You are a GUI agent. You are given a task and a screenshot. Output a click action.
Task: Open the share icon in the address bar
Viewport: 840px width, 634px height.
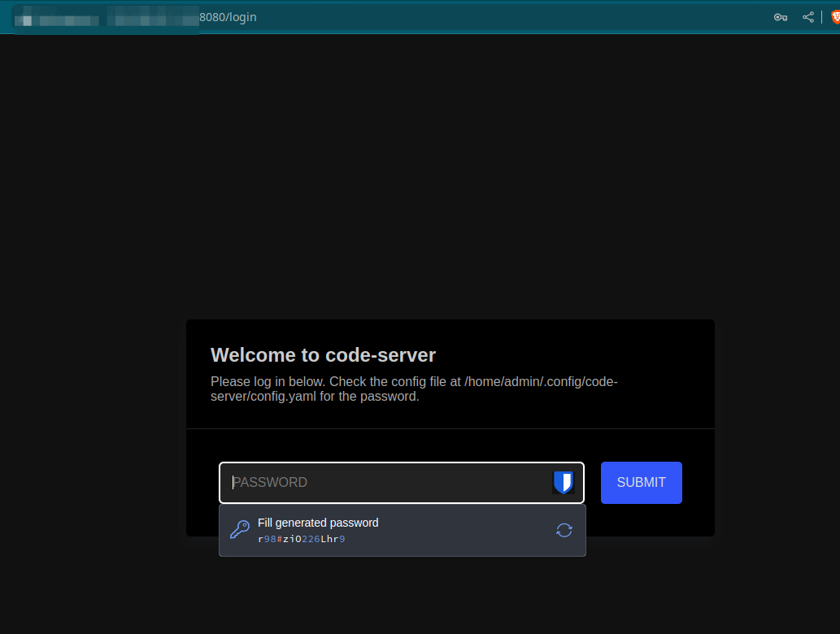(x=807, y=17)
